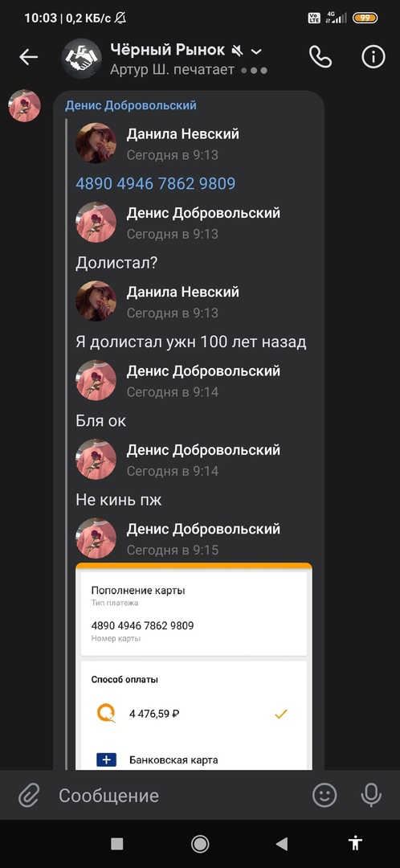Open chat info via the circled i icon
Image resolution: width=400 pixels, height=868 pixels.
tap(373, 56)
